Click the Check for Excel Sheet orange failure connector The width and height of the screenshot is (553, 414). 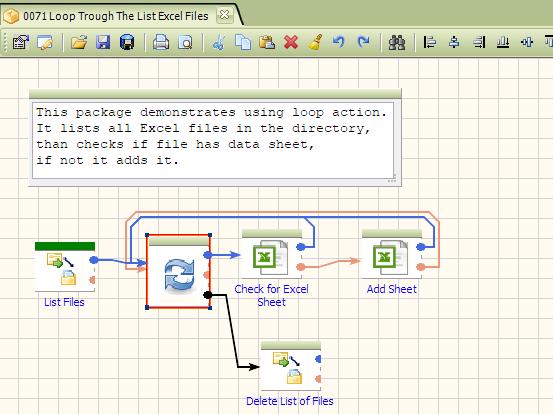point(300,267)
